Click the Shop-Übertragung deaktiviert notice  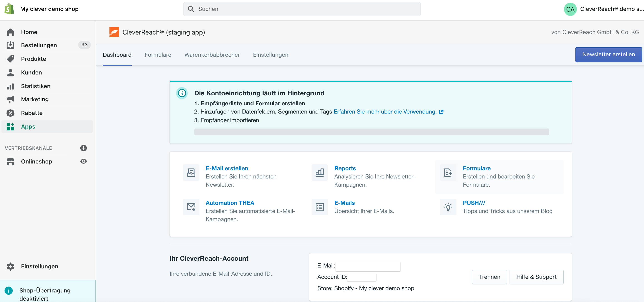(x=48, y=292)
